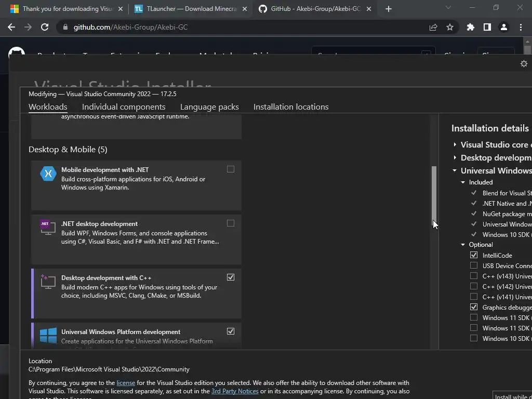Open the license link
Image resolution: width=532 pixels, height=399 pixels.
point(126,383)
